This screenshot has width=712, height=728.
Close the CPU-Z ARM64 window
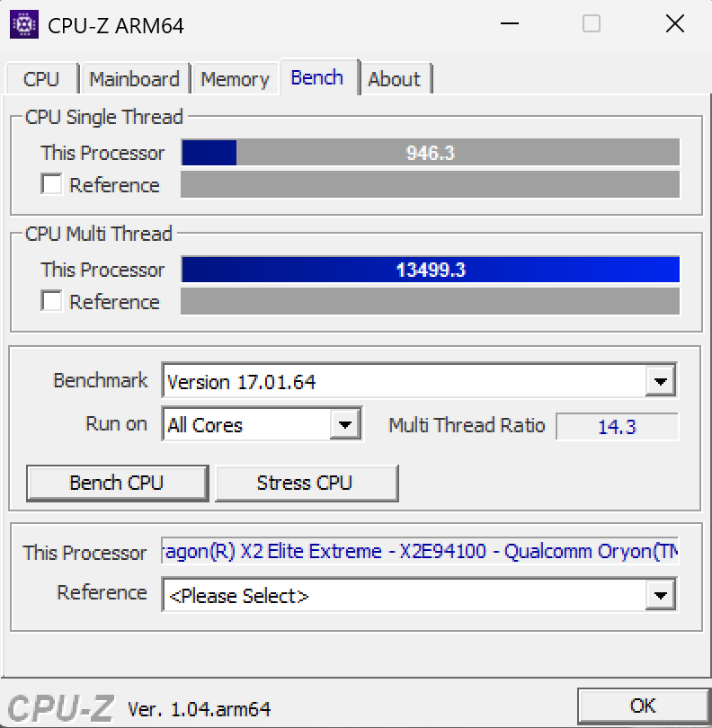click(x=675, y=23)
